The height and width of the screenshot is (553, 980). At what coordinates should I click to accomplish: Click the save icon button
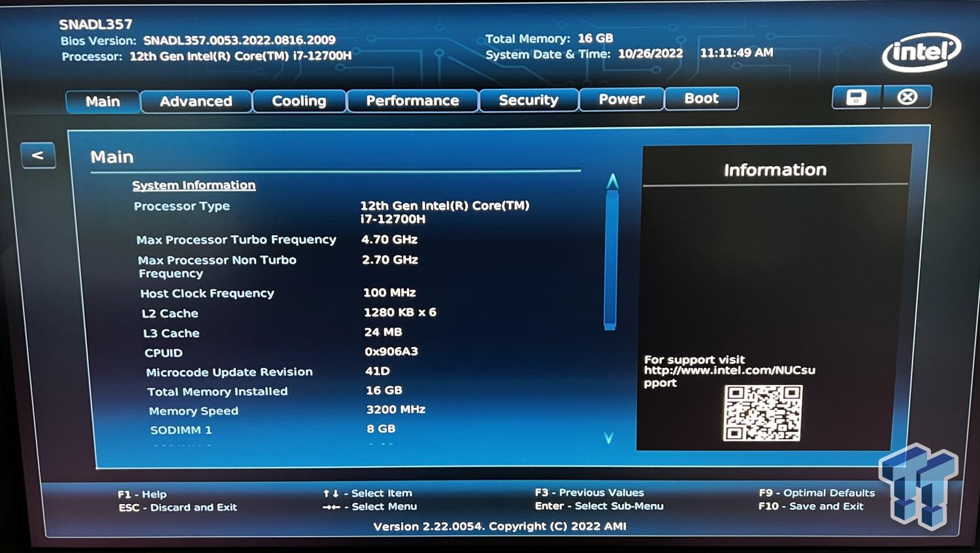point(857,97)
